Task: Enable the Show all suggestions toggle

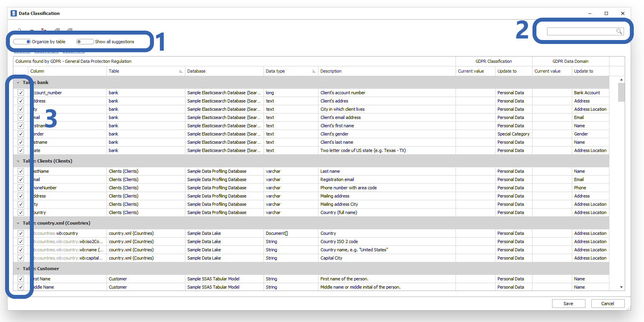Action: point(85,42)
